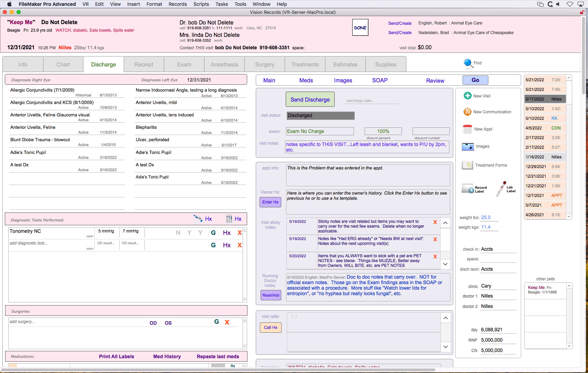Click the weight lbs 25.0 field
The width and height of the screenshot is (588, 373).
click(x=489, y=217)
